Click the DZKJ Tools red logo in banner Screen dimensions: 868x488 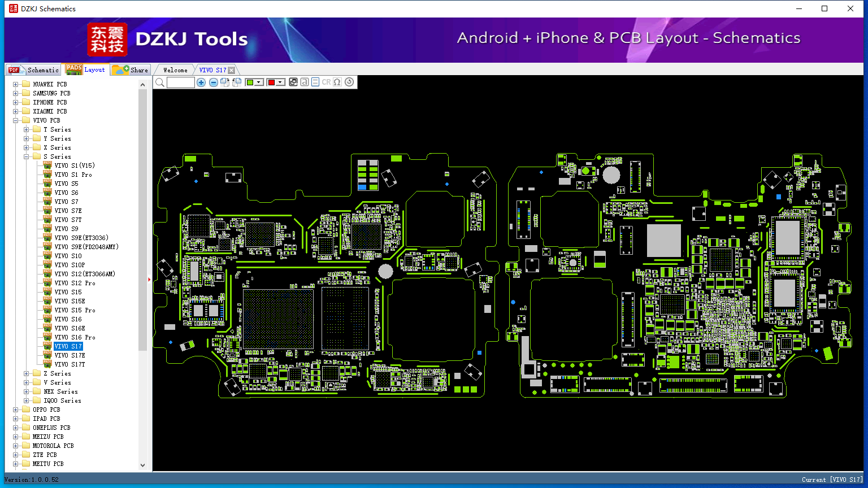click(107, 40)
